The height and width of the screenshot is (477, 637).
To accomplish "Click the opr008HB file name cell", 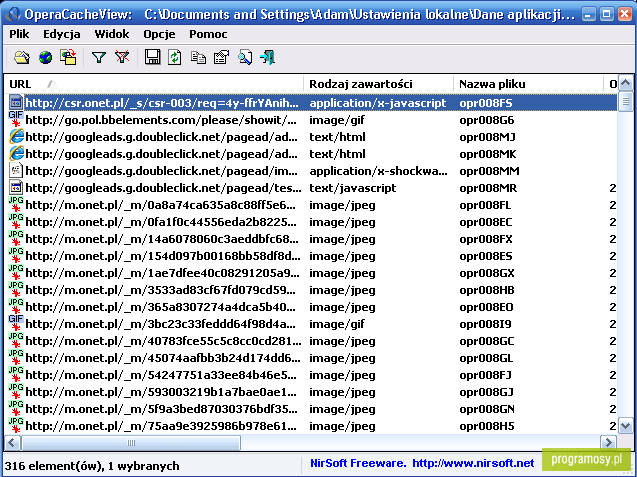I will pyautogui.click(x=487, y=290).
